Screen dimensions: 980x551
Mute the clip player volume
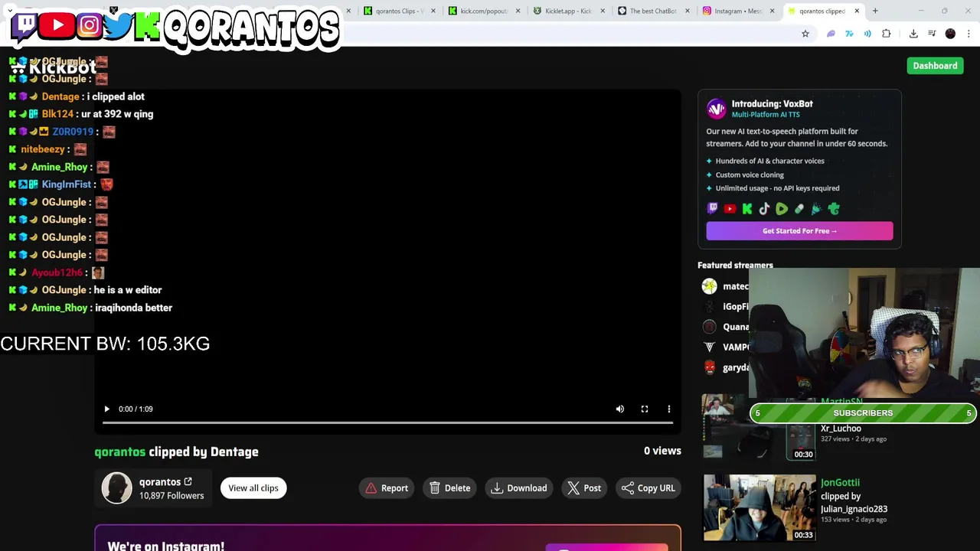click(620, 409)
